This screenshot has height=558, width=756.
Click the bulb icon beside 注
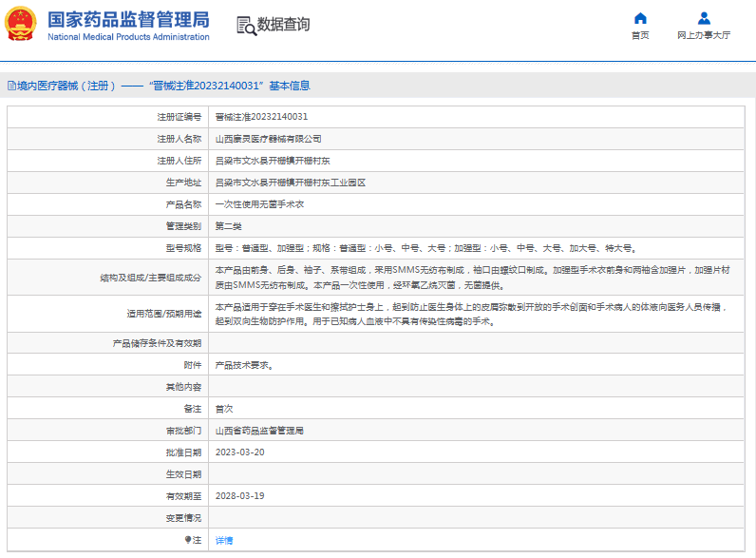(188, 540)
